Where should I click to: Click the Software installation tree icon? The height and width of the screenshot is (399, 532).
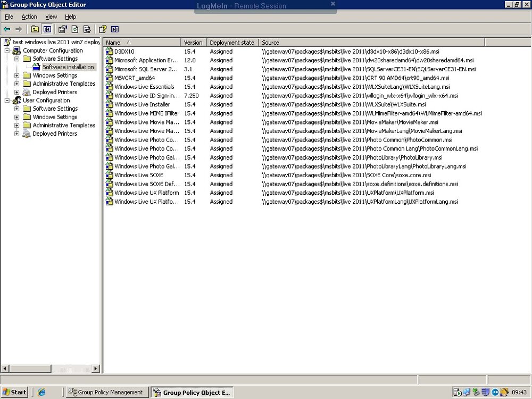tap(36, 67)
